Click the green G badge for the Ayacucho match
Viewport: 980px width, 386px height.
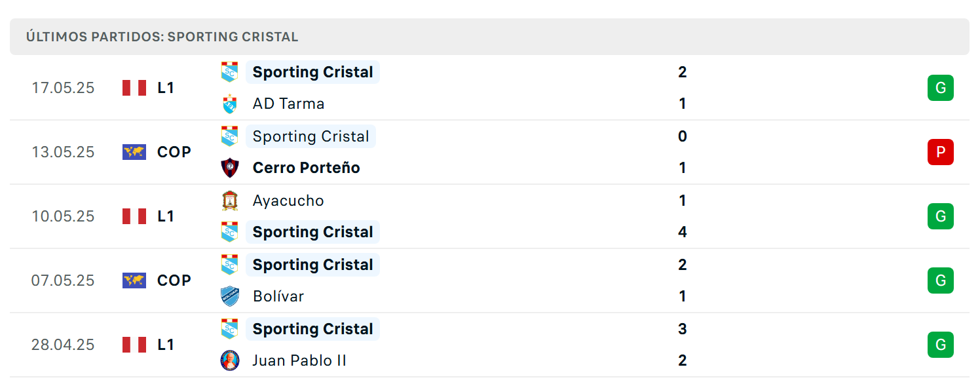[x=940, y=216]
